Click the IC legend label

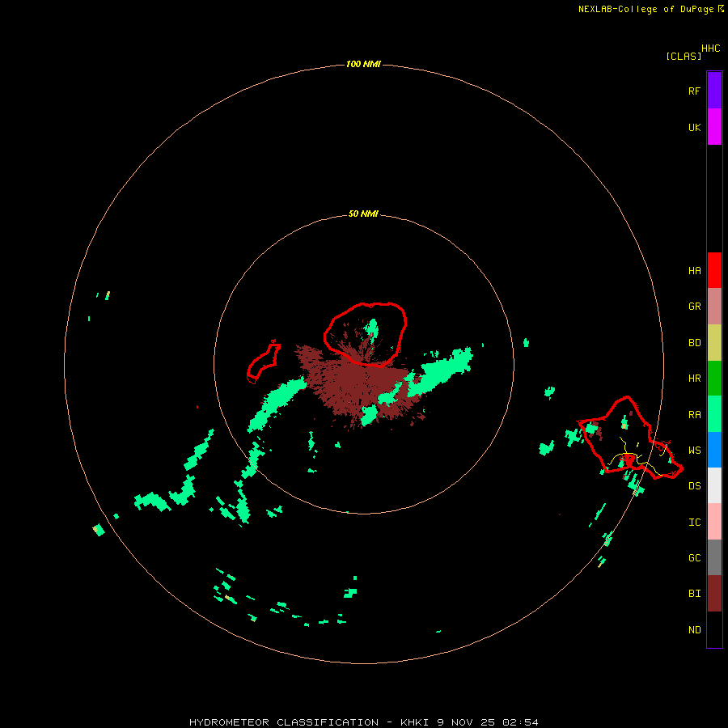pyautogui.click(x=694, y=523)
